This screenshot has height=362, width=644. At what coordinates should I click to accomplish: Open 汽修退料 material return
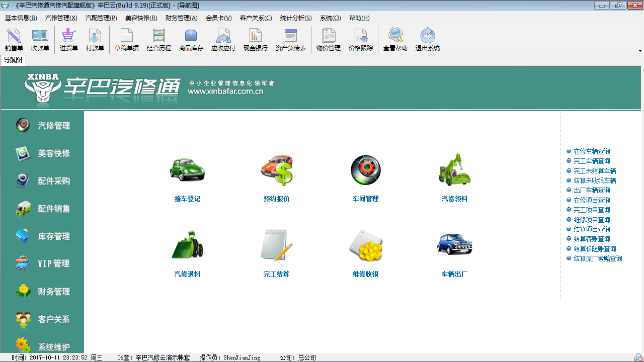[x=188, y=254]
